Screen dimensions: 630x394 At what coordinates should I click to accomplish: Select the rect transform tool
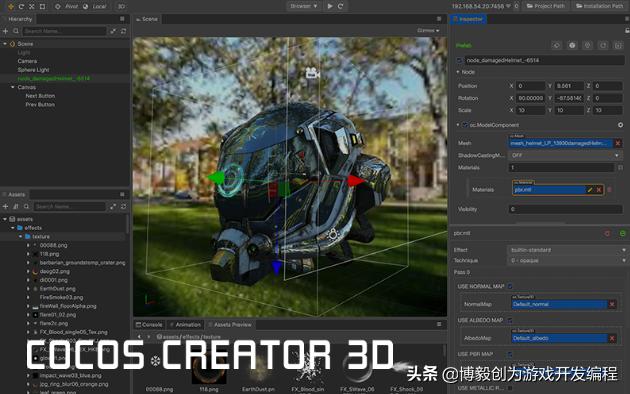[x=42, y=6]
